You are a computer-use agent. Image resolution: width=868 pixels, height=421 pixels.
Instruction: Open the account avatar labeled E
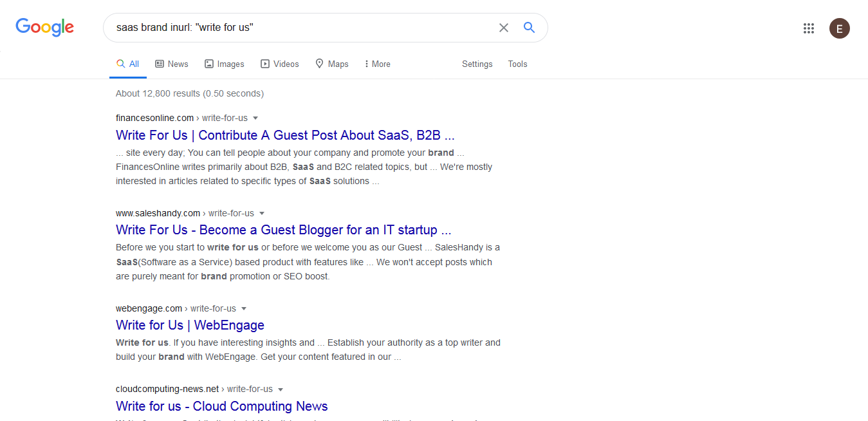[x=839, y=28]
